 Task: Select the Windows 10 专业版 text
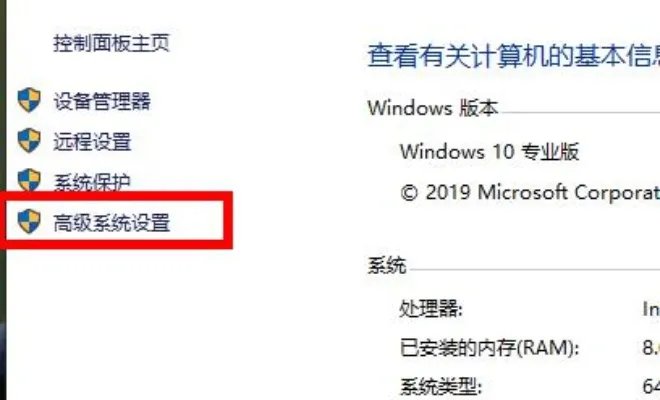point(490,152)
